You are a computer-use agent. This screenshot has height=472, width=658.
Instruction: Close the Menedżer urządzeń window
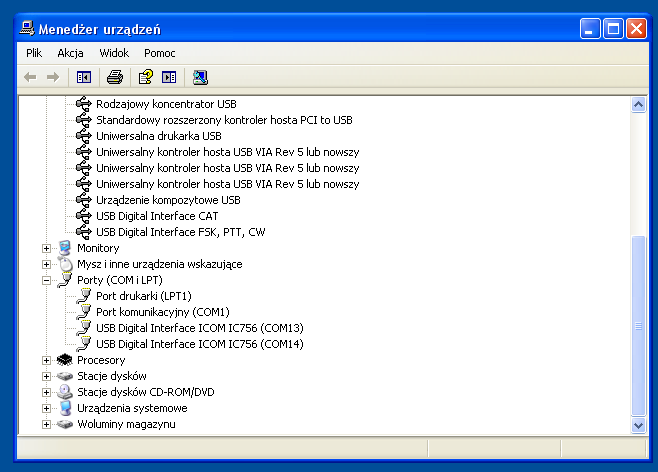coord(636,29)
